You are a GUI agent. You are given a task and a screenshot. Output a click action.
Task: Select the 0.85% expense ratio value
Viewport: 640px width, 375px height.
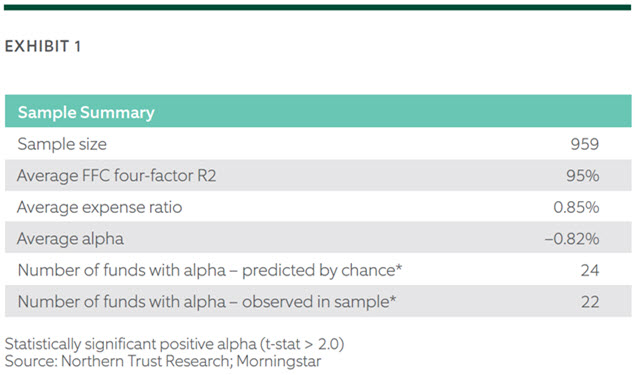(x=576, y=207)
